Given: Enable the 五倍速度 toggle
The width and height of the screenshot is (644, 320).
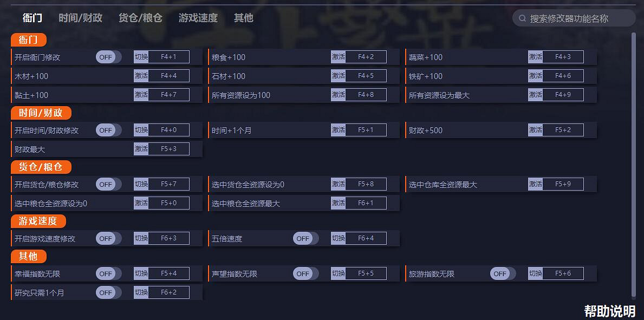Looking at the screenshot, I should point(305,239).
